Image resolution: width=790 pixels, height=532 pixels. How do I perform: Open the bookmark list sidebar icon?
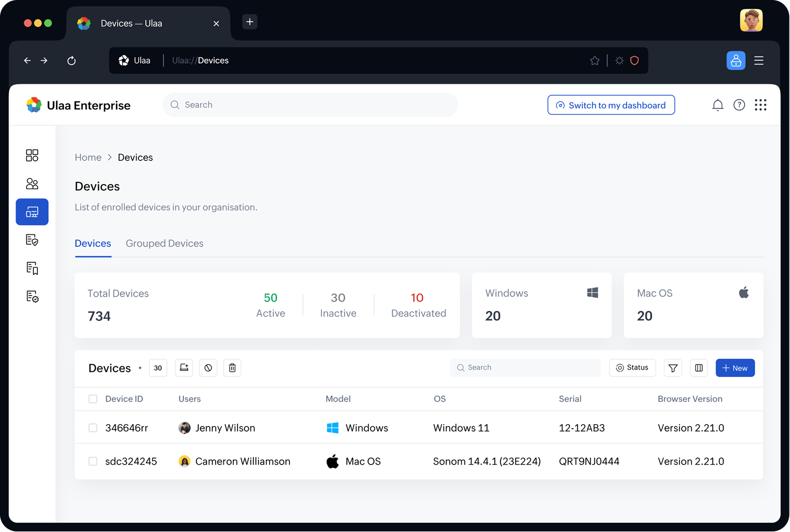pyautogui.click(x=32, y=268)
